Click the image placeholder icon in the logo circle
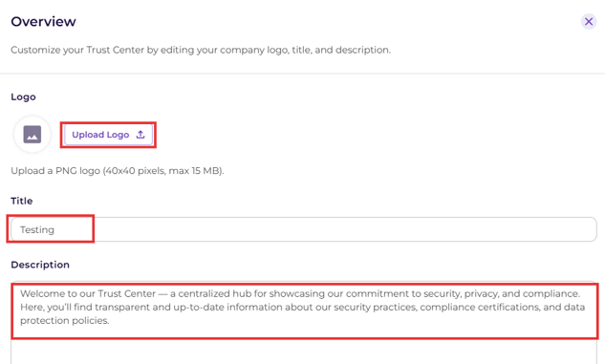Viewport: 605px width, 364px height. coord(32,135)
